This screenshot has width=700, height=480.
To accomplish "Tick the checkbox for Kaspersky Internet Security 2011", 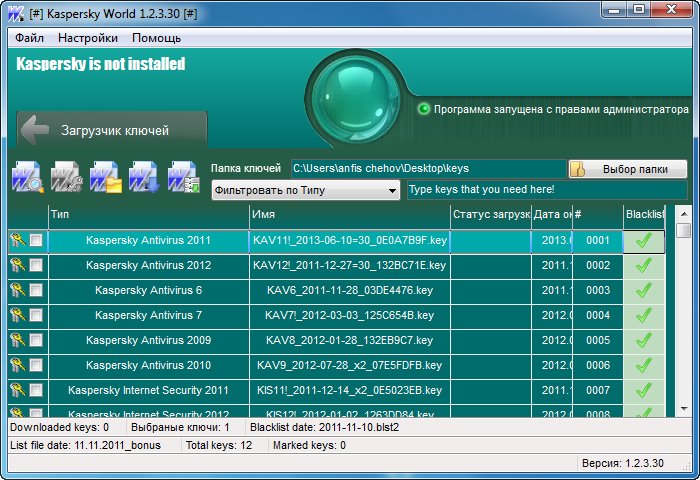I will (x=36, y=390).
